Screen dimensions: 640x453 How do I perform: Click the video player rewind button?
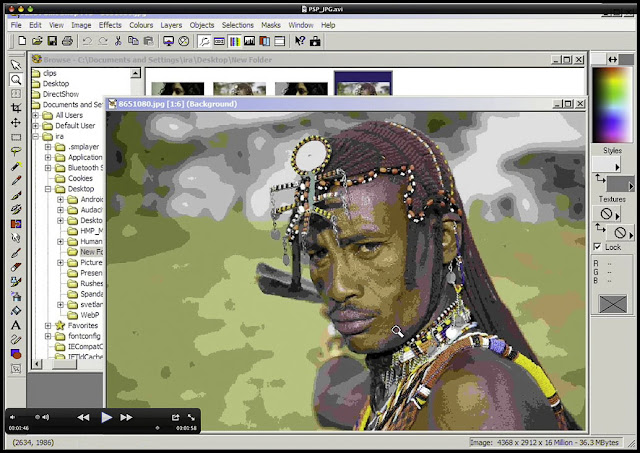[x=83, y=417]
